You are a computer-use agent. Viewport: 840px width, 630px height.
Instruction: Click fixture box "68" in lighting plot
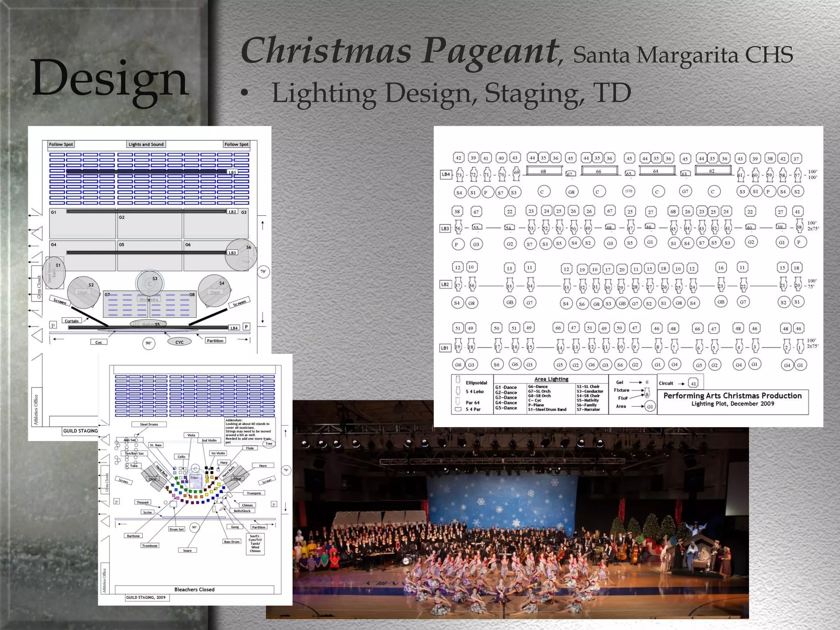coord(544,171)
